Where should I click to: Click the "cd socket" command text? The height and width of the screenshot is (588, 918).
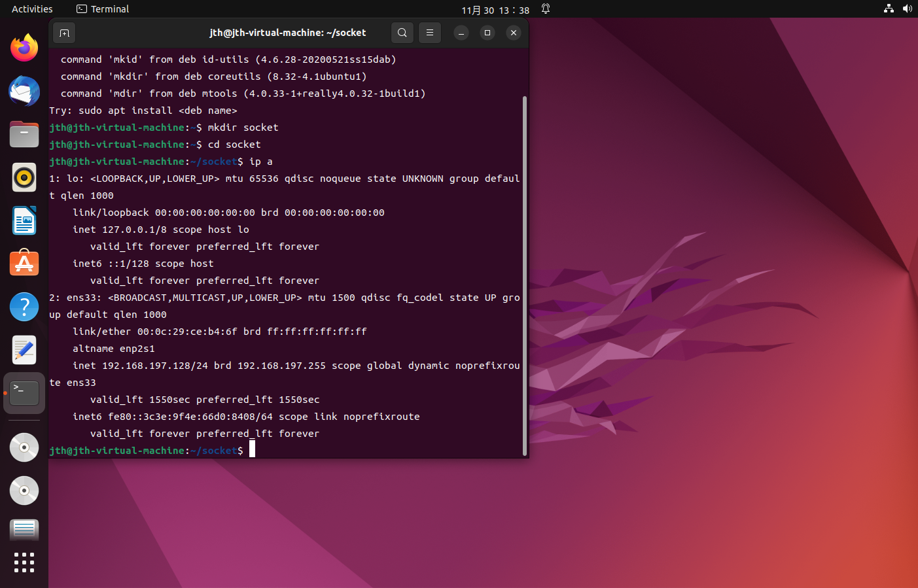coord(234,145)
